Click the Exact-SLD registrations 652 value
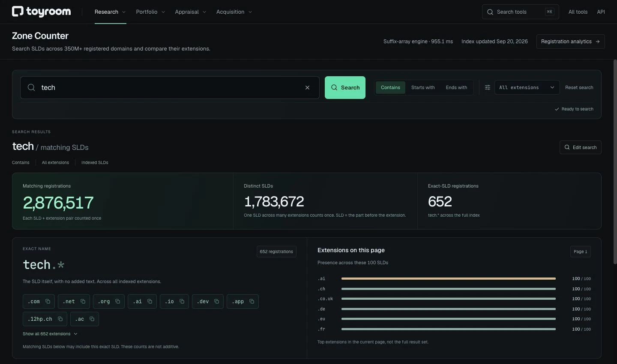Image resolution: width=617 pixels, height=364 pixels. pos(440,202)
